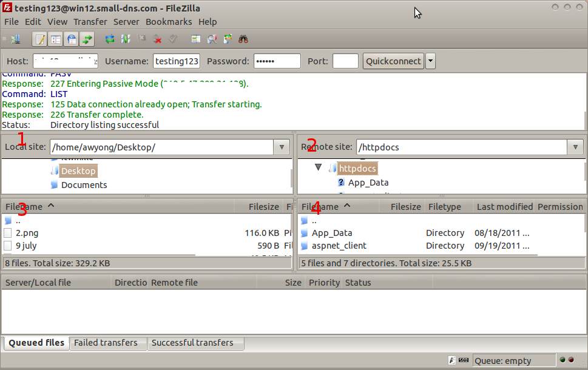588x370 pixels.
Task: Click the remote file list horizontal scrollbar
Action: (x=418, y=255)
